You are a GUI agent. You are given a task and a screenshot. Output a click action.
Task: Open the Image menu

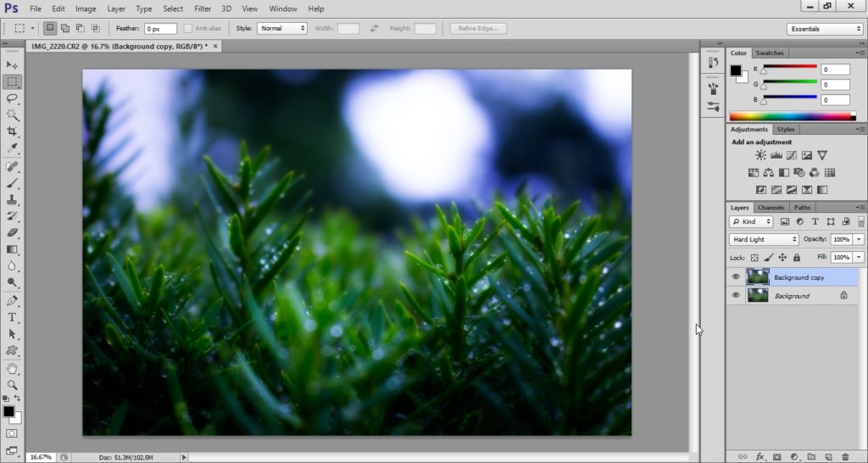pyautogui.click(x=86, y=8)
